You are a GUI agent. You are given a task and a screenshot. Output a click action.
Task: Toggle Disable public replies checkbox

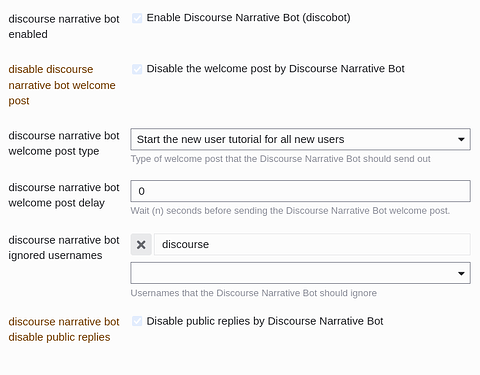coord(137,321)
